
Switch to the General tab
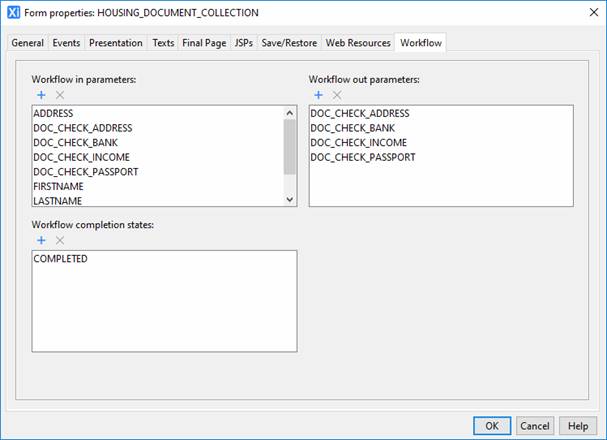[x=27, y=43]
